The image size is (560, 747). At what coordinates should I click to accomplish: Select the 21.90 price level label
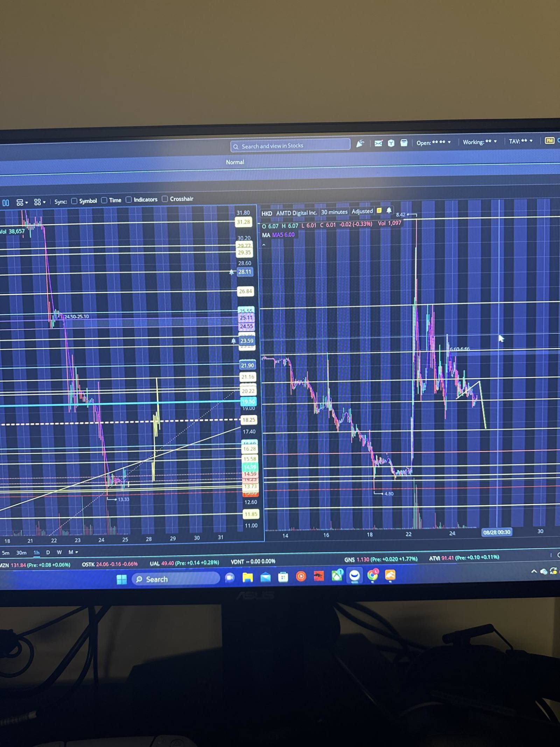click(247, 366)
